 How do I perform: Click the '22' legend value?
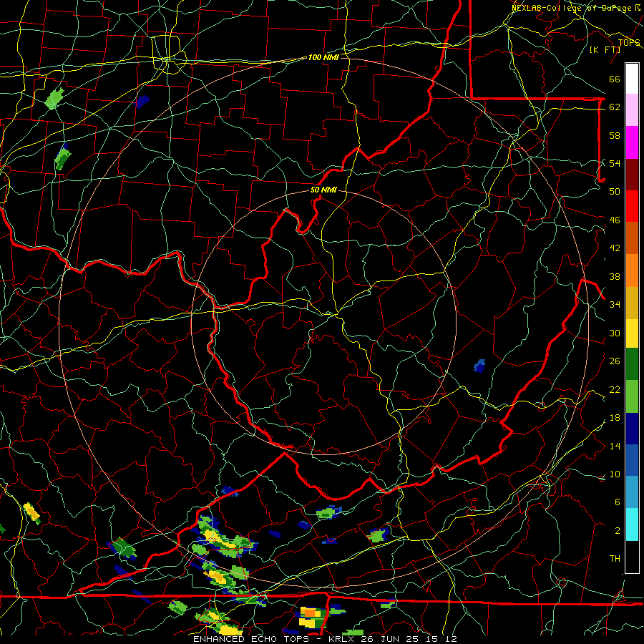615,389
